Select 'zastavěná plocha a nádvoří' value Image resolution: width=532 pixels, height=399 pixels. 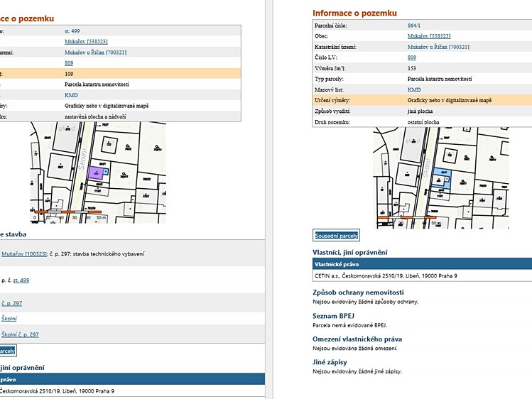[95, 116]
